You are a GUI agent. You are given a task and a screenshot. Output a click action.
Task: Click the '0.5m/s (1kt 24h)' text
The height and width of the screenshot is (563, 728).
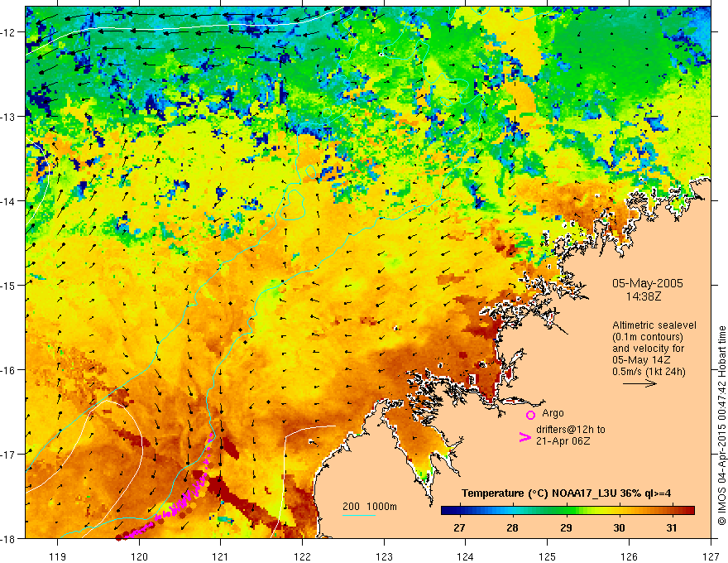(x=649, y=372)
